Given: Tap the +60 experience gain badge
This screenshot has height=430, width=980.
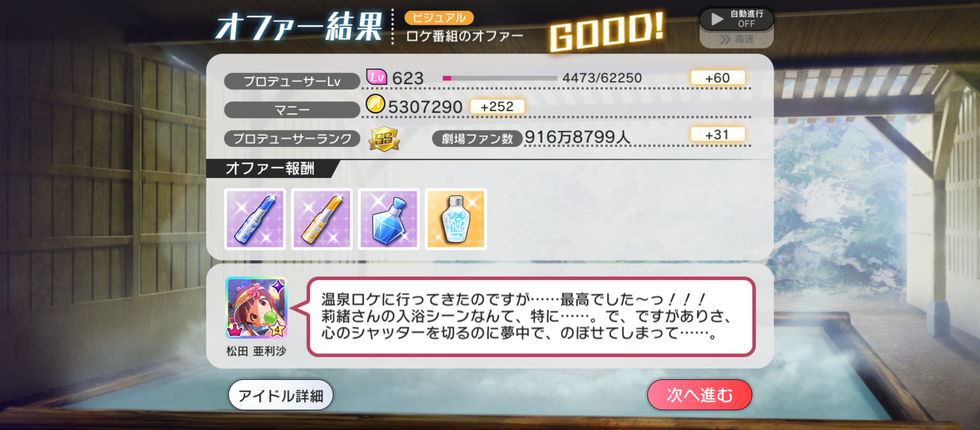Looking at the screenshot, I should (x=717, y=78).
